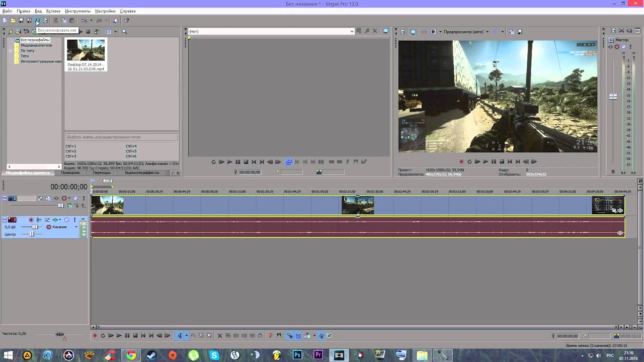Switch to the Видеоспецэффекты tab
This screenshot has width=644, height=362.
point(142,172)
